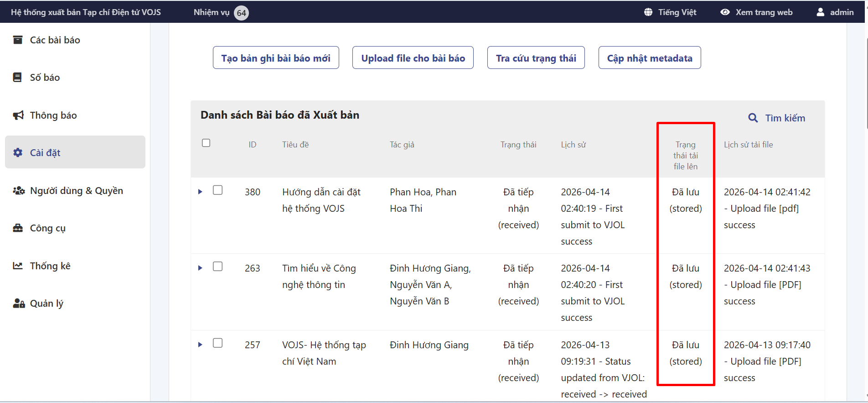Screen dimensions: 868x403
Task: Open the Tiếng Việt language menu
Action: click(x=670, y=12)
